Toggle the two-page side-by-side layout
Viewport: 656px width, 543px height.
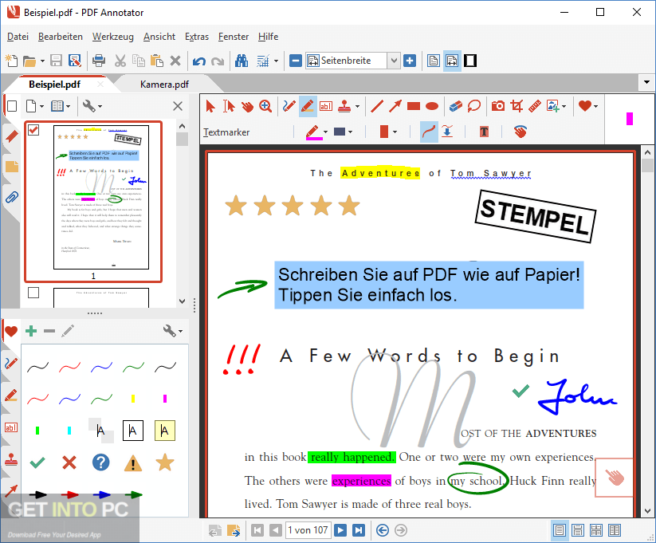[x=614, y=530]
